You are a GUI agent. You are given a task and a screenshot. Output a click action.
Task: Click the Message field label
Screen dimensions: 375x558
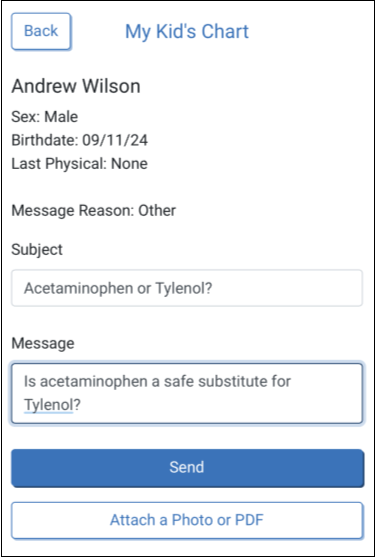pyautogui.click(x=43, y=343)
